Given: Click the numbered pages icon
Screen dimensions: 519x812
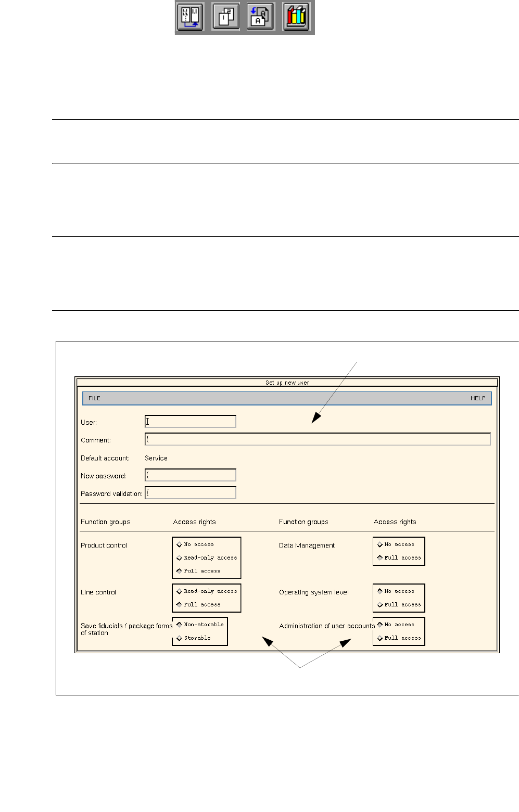Looking at the screenshot, I should tap(226, 17).
